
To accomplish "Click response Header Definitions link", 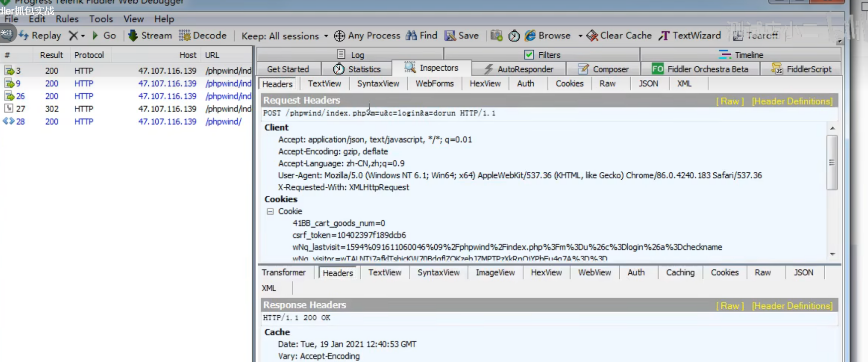I will pyautogui.click(x=792, y=306).
